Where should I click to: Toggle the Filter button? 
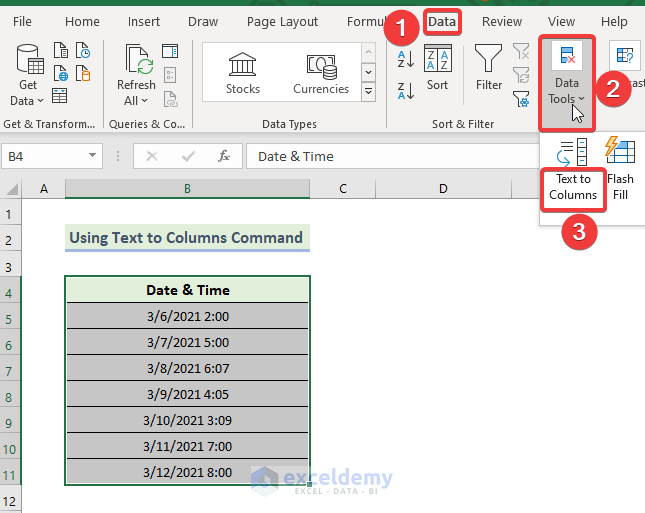click(489, 67)
